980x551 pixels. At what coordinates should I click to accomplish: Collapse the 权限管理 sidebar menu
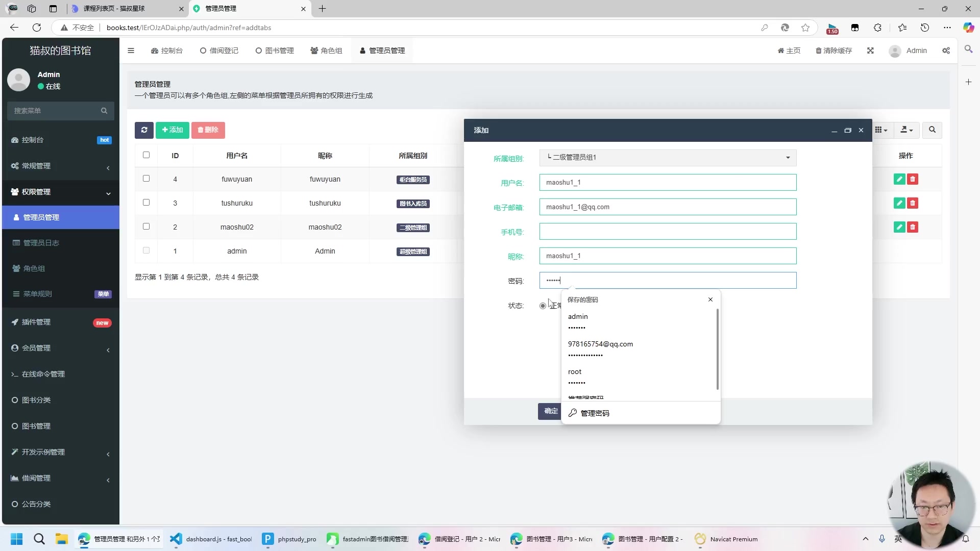point(61,192)
